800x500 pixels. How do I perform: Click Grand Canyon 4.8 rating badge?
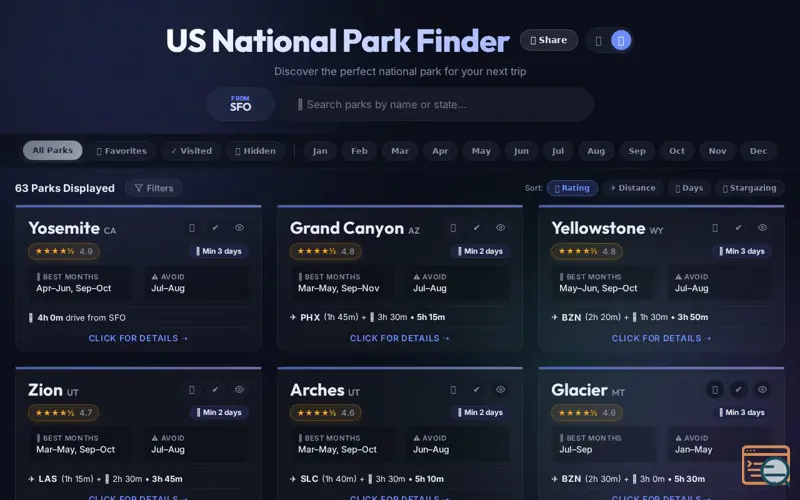(x=326, y=251)
